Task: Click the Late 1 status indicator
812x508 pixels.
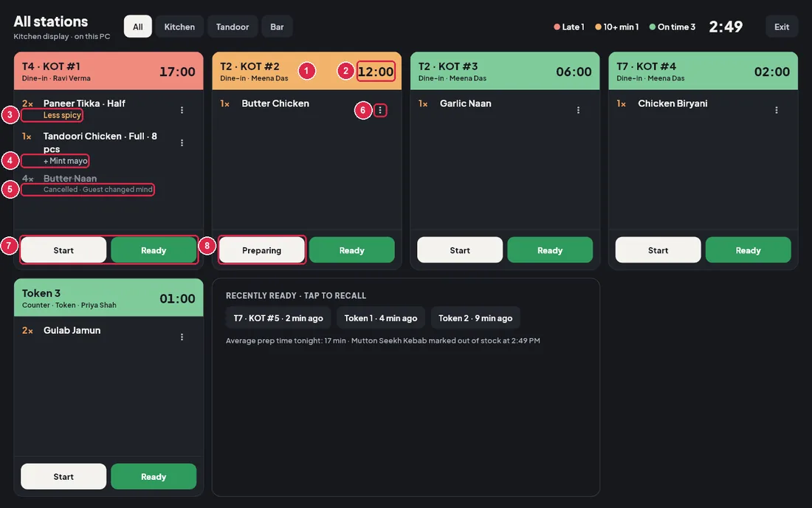Action: pyautogui.click(x=569, y=27)
